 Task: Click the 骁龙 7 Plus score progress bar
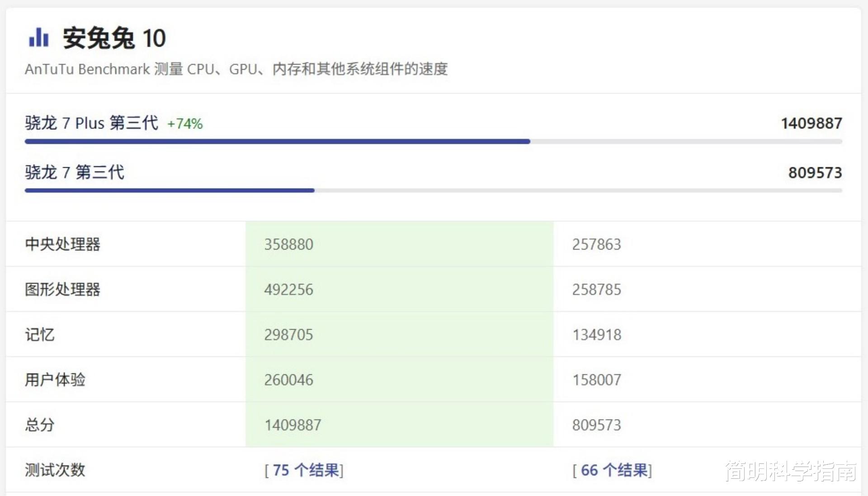point(434,142)
